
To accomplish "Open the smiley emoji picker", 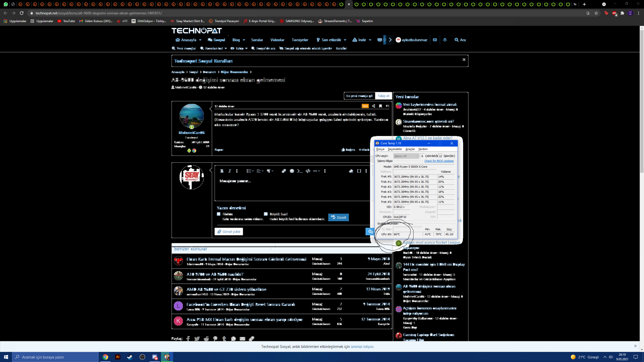I will pos(292,171).
